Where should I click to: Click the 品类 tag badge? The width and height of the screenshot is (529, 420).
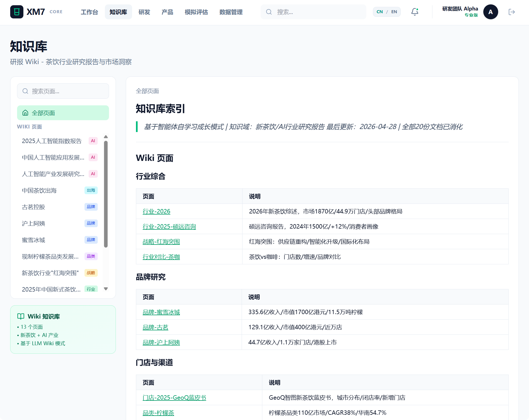[91, 256]
